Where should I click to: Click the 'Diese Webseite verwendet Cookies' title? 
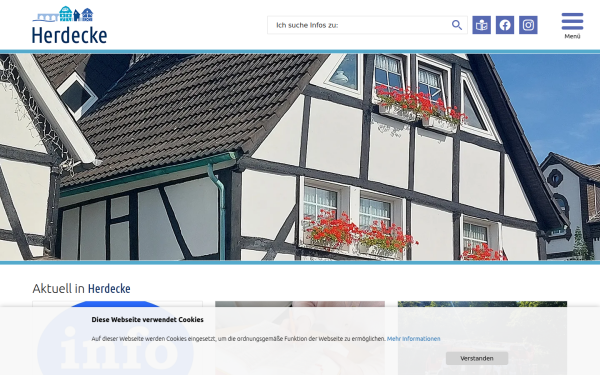pyautogui.click(x=147, y=320)
